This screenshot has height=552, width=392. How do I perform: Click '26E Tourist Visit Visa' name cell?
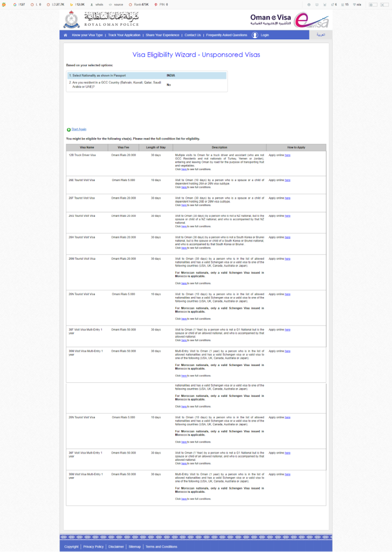82,180
